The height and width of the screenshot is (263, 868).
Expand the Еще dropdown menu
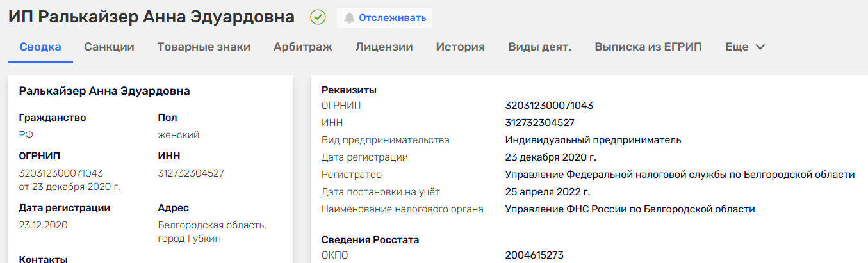(x=745, y=47)
